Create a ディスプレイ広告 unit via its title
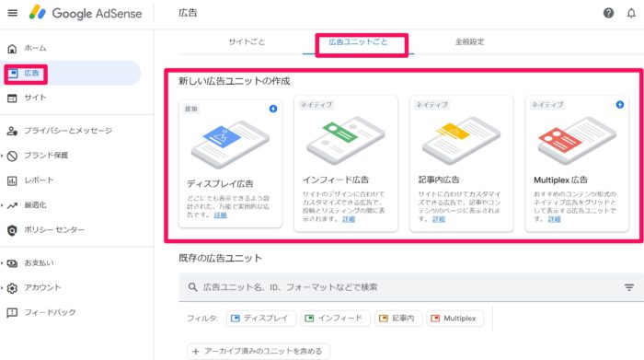The height and width of the screenshot is (360, 644). [x=220, y=184]
